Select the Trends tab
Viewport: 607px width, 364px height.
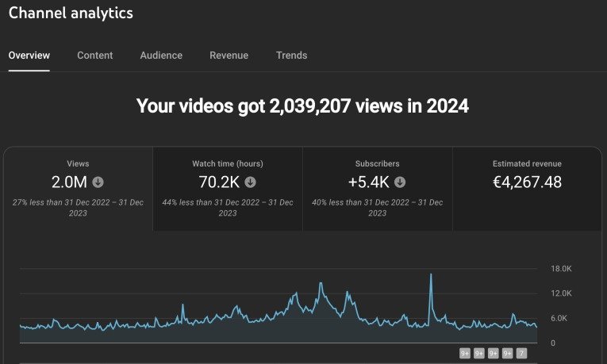291,56
